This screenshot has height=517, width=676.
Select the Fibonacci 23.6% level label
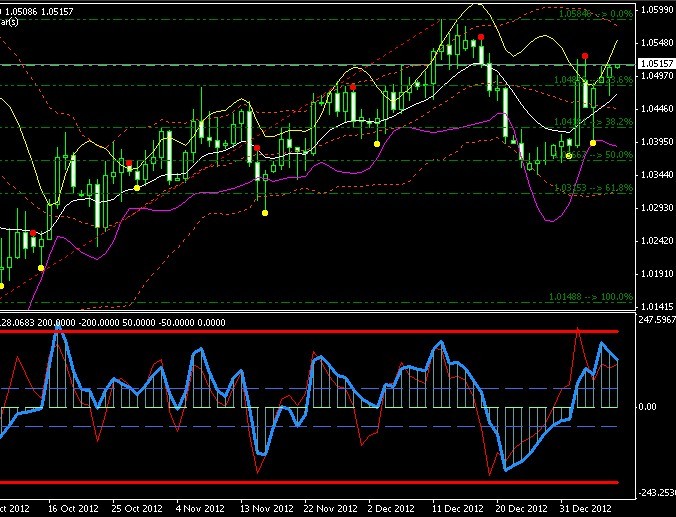594,80
